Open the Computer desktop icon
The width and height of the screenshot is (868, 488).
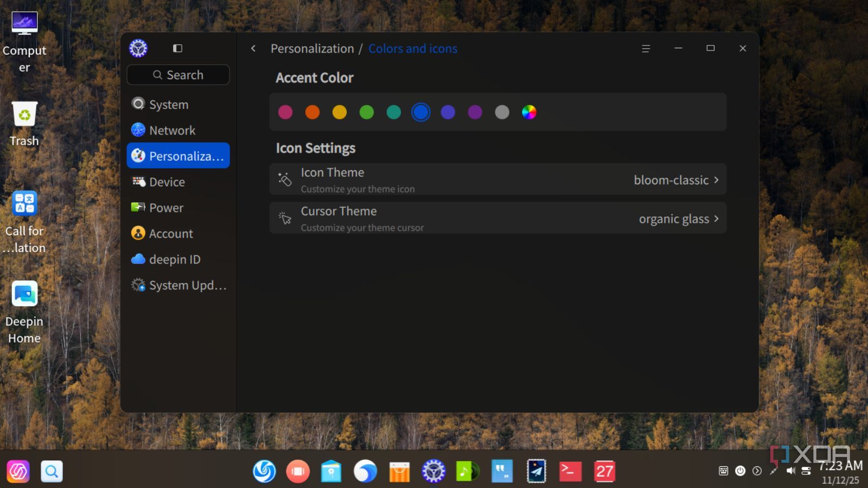click(x=24, y=42)
